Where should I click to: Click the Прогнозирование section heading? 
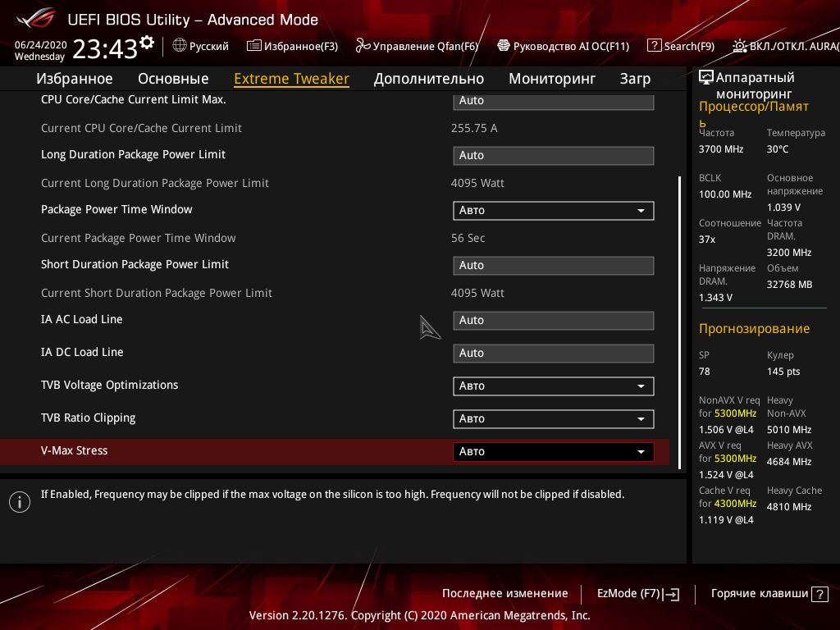pos(755,328)
